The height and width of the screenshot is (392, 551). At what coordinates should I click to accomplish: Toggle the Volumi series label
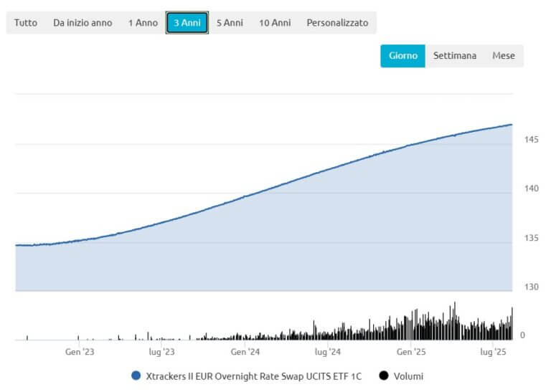408,376
